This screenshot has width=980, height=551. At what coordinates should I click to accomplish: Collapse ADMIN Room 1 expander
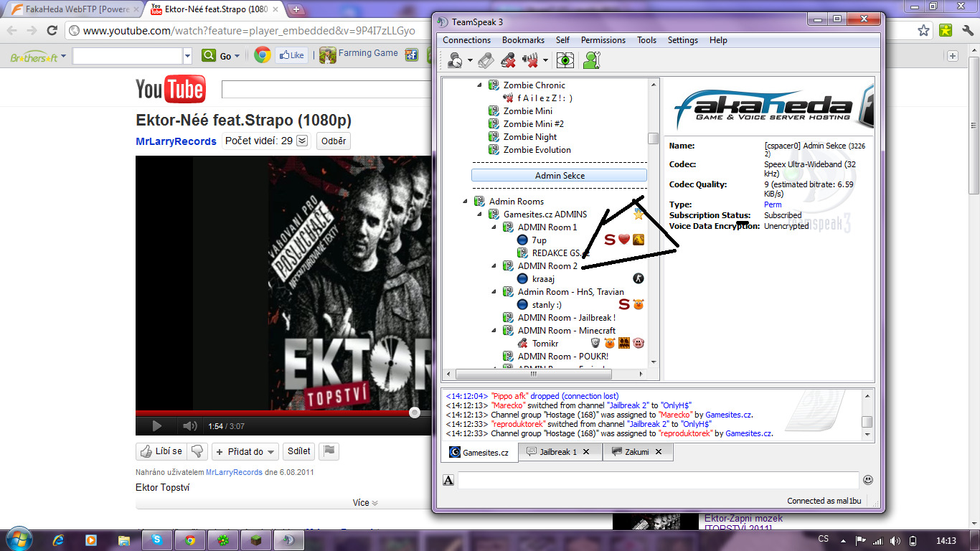494,227
